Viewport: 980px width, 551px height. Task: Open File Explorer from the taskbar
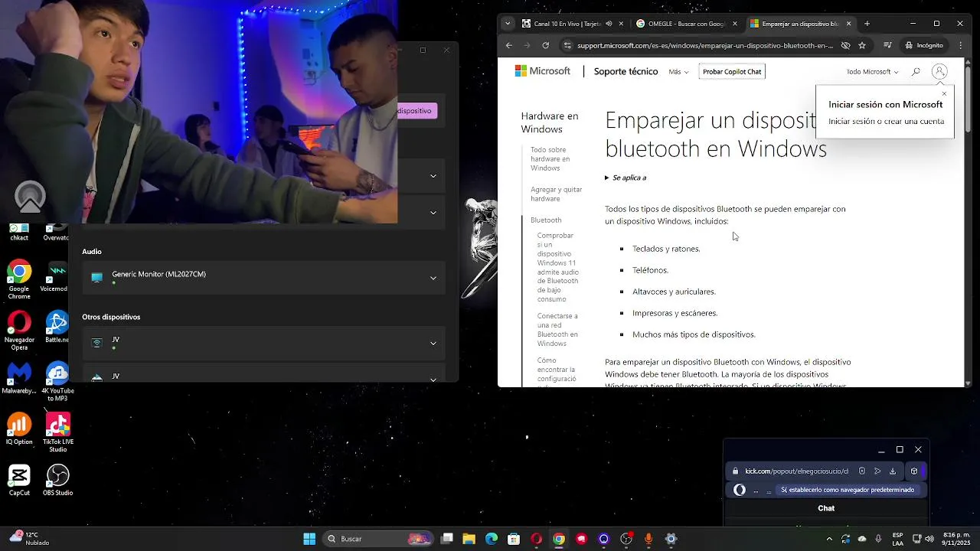pyautogui.click(x=469, y=539)
